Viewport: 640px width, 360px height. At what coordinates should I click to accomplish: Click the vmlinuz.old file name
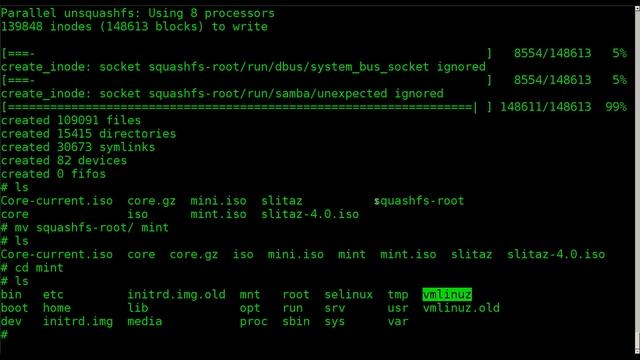(x=461, y=308)
